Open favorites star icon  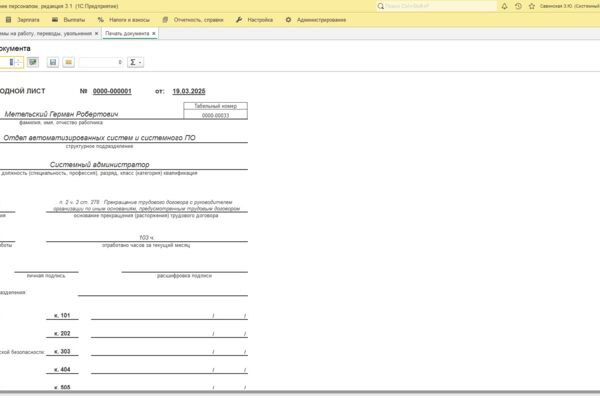[x=532, y=6]
